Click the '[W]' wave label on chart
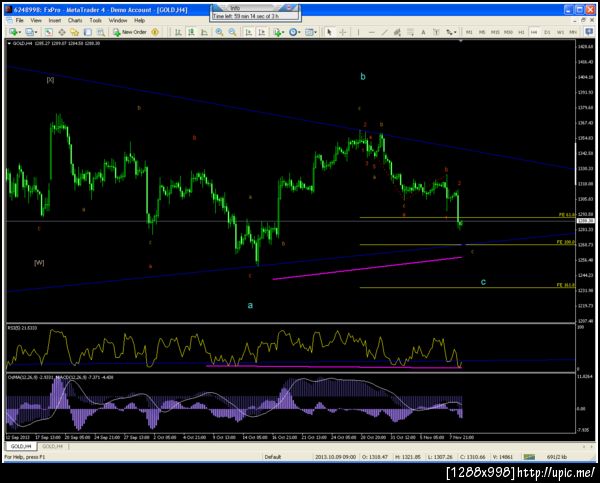 pyautogui.click(x=39, y=263)
